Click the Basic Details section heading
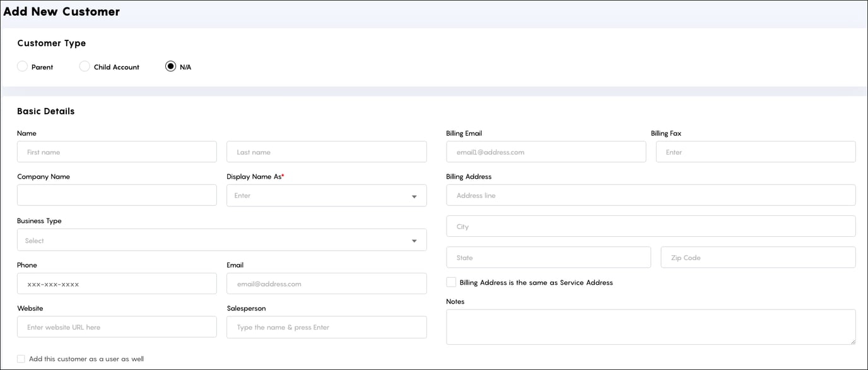 [46, 111]
